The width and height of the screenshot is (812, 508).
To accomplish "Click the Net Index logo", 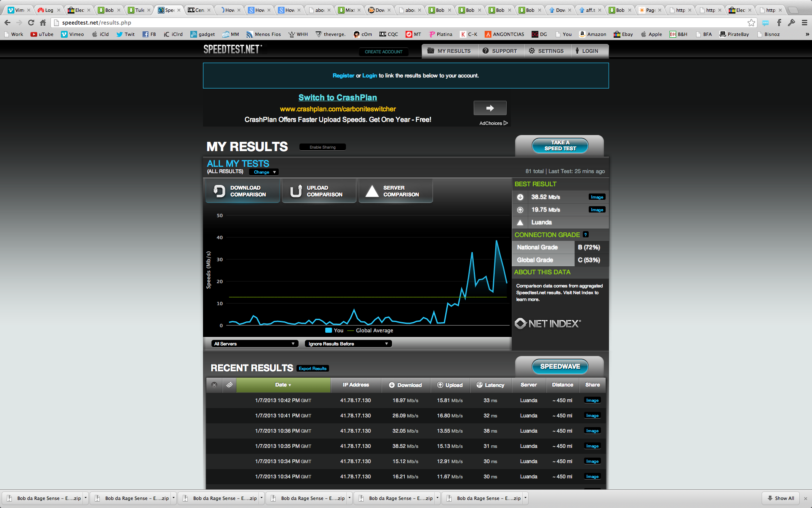I will click(548, 323).
